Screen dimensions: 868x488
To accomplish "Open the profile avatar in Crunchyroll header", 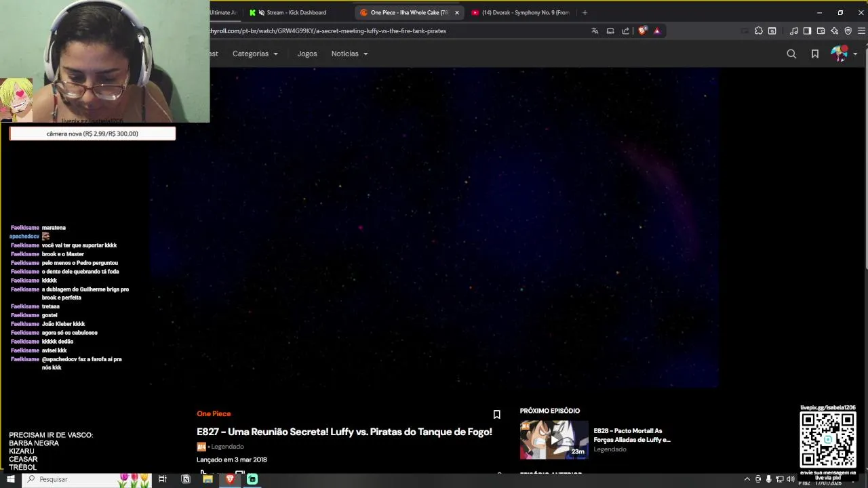I will pos(840,54).
